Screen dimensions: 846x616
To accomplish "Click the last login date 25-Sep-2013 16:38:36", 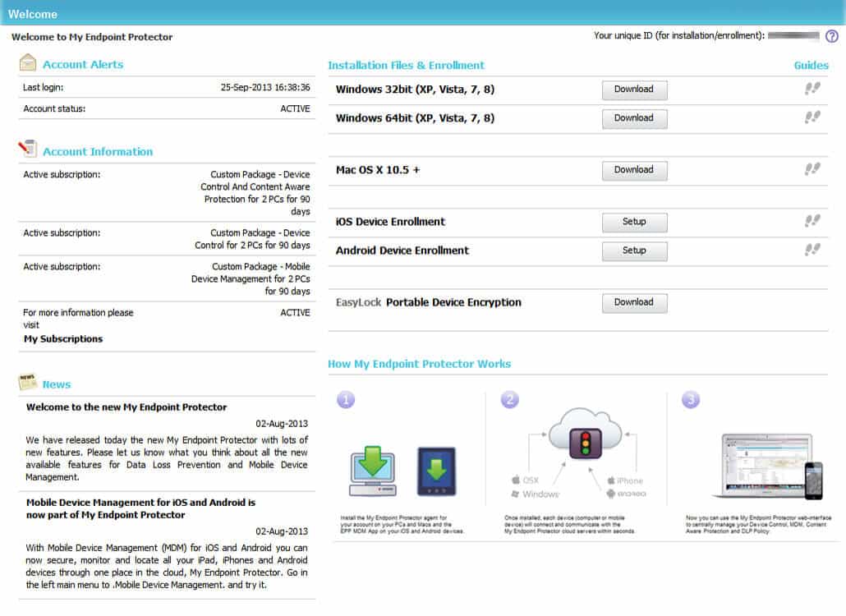I will coord(265,87).
